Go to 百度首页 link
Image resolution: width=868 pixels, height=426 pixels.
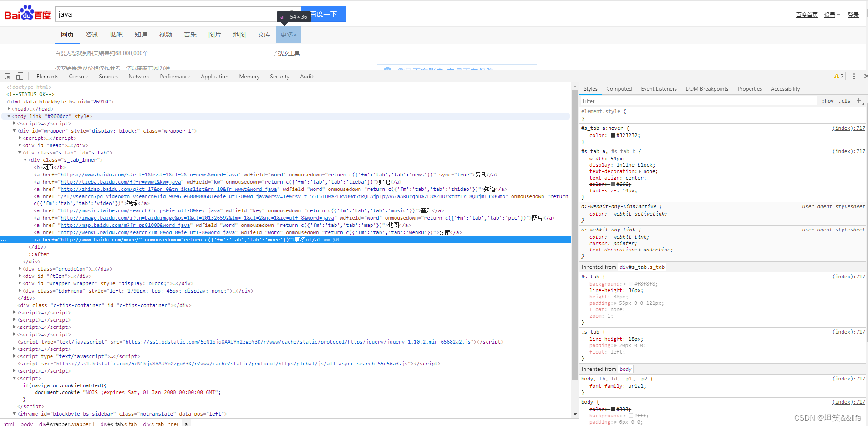[x=807, y=15]
